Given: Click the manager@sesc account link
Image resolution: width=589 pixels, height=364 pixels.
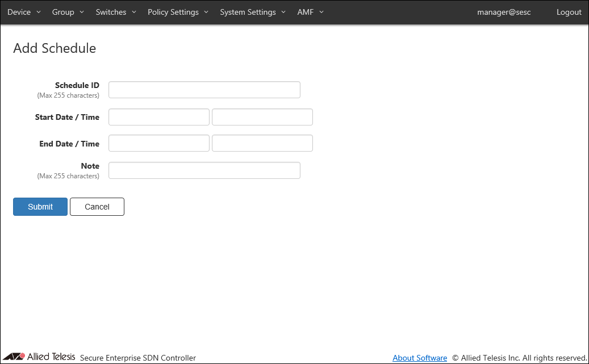Looking at the screenshot, I should (504, 12).
